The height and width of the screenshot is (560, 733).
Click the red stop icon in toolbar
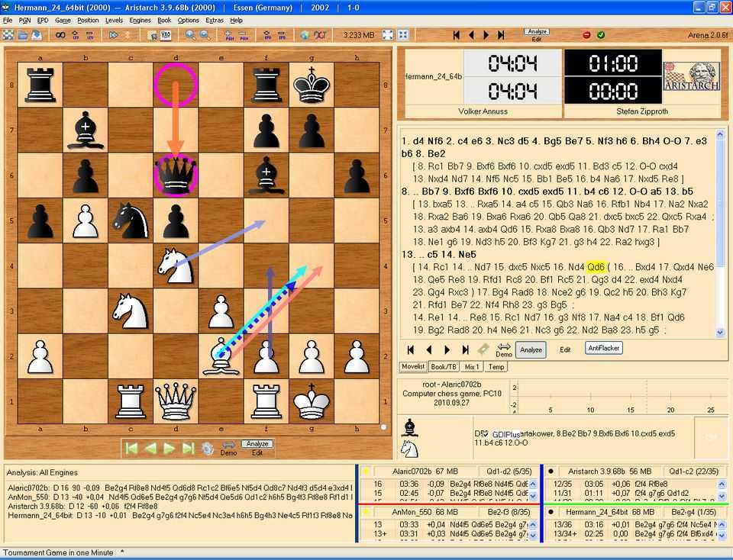tap(586, 35)
